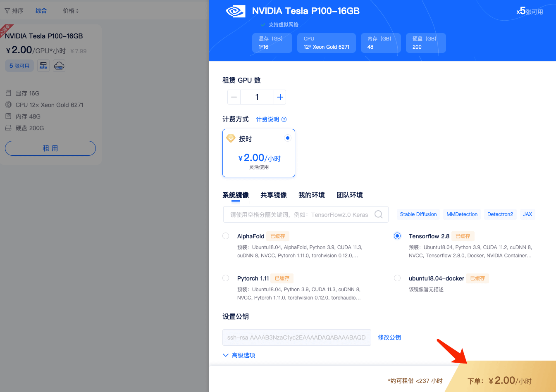The height and width of the screenshot is (392, 556).
Task: Filter by the JAX tag
Action: (527, 214)
